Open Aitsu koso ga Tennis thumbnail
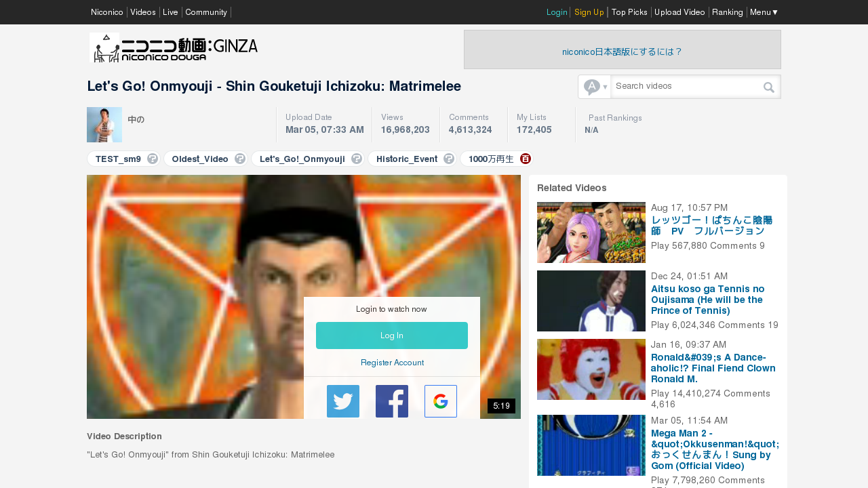 tap(591, 301)
